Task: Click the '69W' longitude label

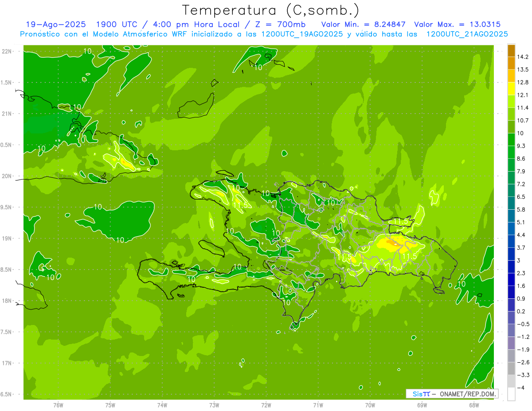Action: click(x=422, y=405)
